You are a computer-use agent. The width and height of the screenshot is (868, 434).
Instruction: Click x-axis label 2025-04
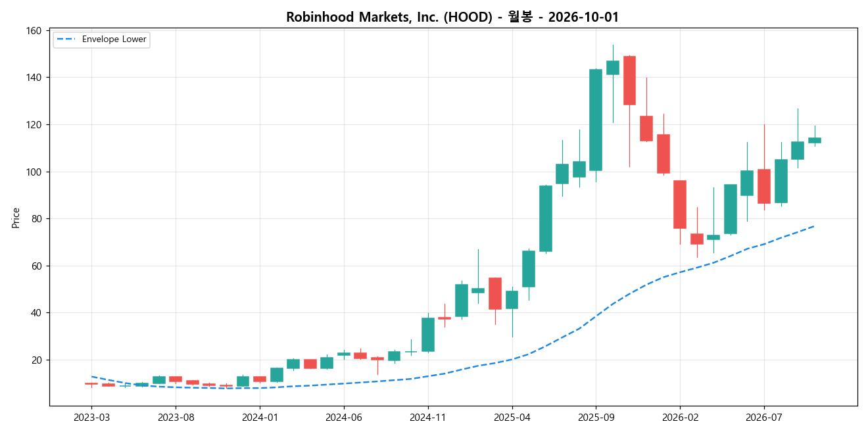[512, 417]
